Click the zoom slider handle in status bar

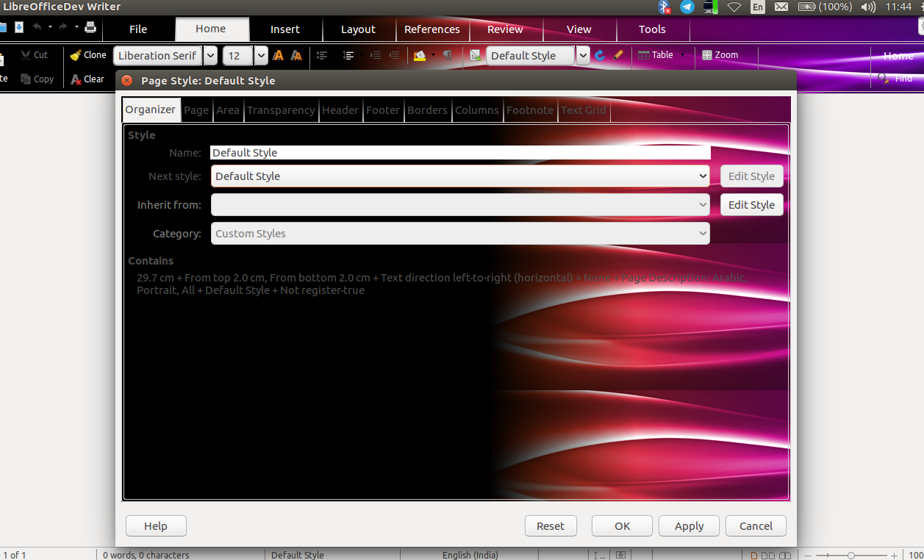click(850, 556)
